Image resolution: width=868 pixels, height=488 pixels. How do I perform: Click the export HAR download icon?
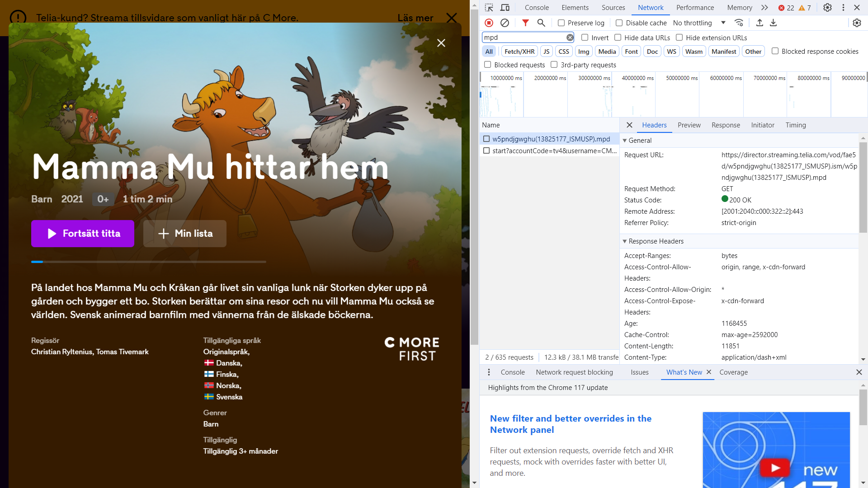coord(774,23)
